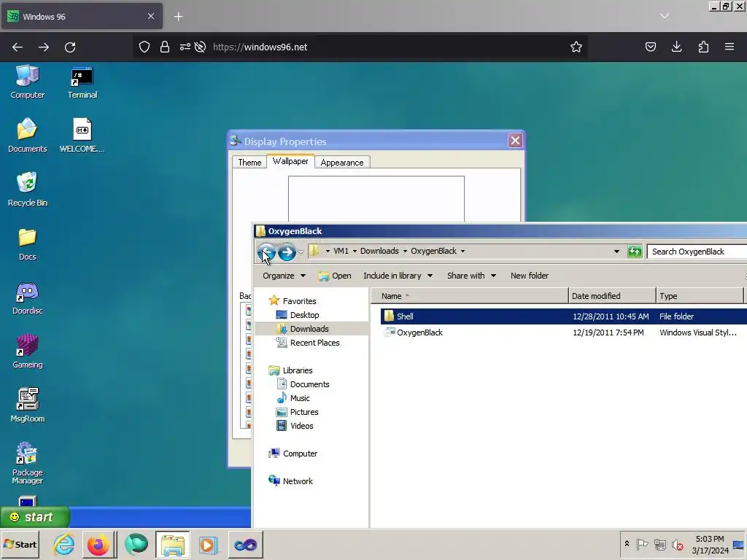The width and height of the screenshot is (747, 560).
Task: Open the browser Downloads panel
Action: (x=676, y=47)
